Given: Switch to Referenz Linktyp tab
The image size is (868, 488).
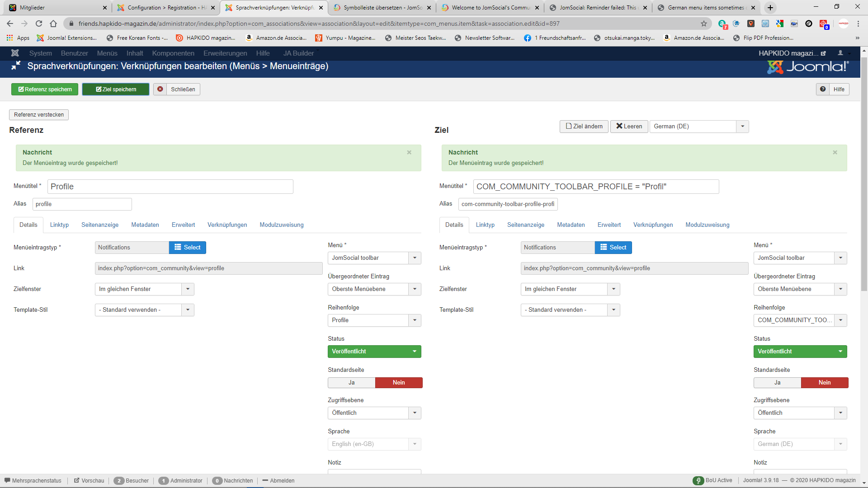Looking at the screenshot, I should point(59,225).
